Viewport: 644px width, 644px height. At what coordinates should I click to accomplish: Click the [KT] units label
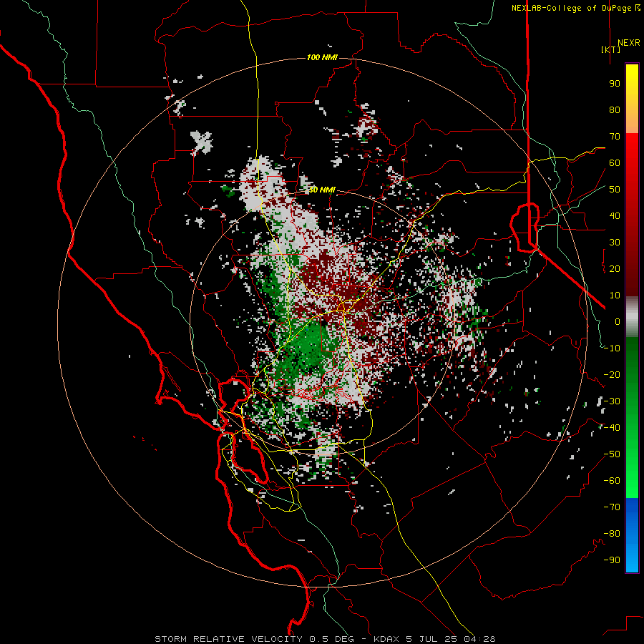coord(610,49)
